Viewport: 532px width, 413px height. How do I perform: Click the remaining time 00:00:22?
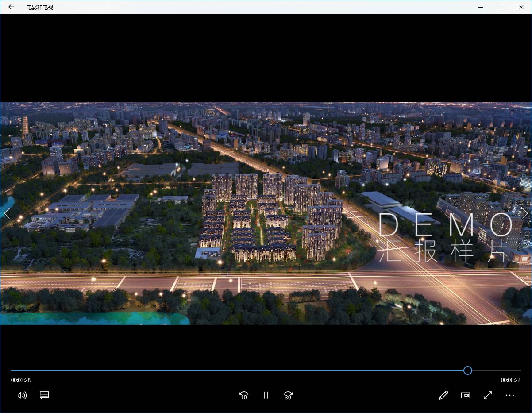tap(510, 380)
